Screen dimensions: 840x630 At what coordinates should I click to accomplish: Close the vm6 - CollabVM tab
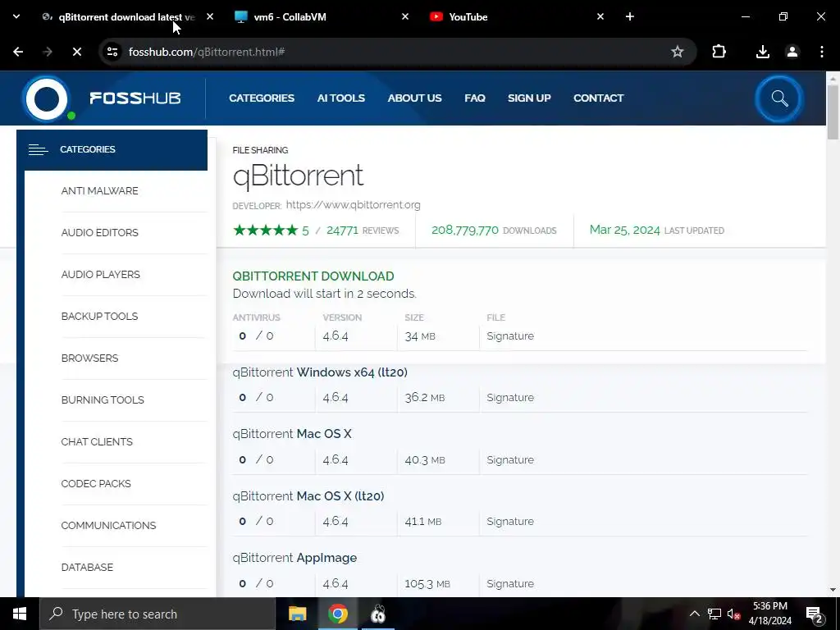coord(405,16)
